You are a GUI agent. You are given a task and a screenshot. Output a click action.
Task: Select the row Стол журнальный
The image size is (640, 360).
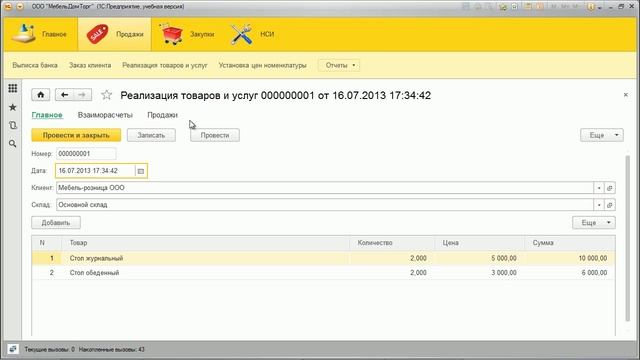(x=323, y=258)
